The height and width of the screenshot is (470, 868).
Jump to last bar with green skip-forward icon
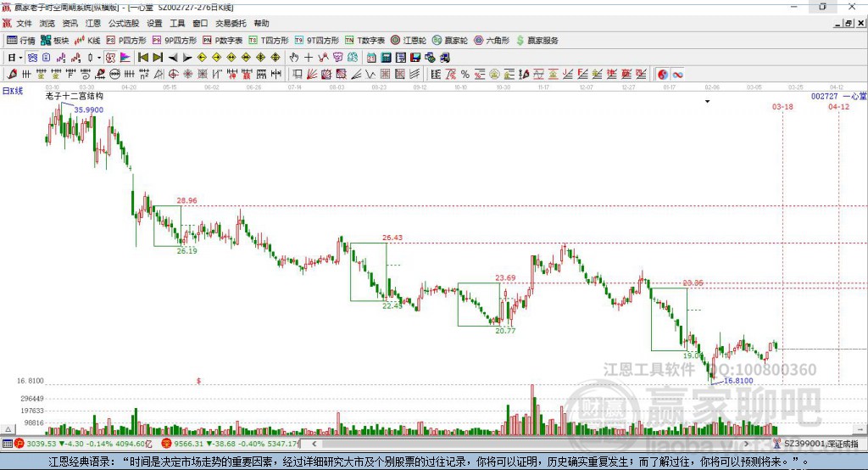pyautogui.click(x=158, y=57)
